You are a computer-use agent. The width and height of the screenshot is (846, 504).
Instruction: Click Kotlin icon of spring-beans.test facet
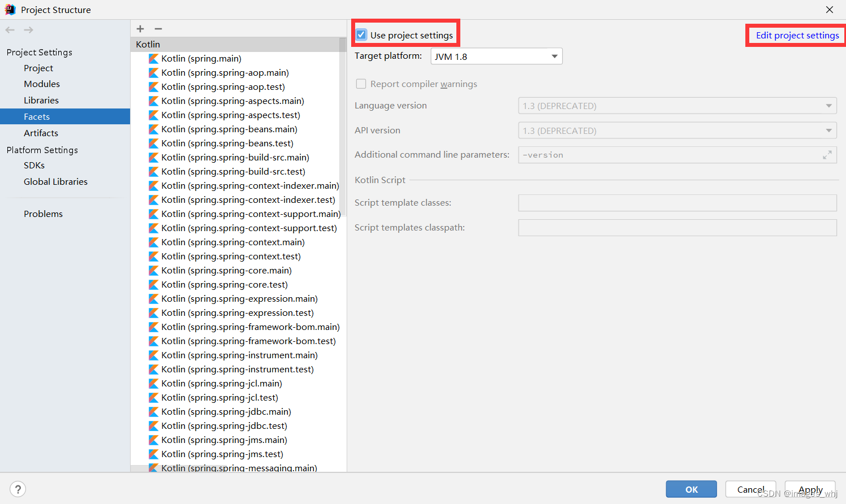153,144
